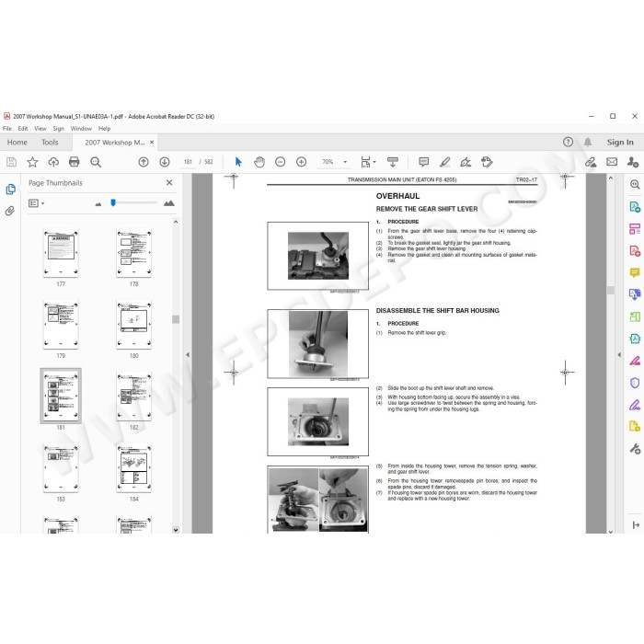Close the Page Thumbnails panel

pyautogui.click(x=169, y=182)
